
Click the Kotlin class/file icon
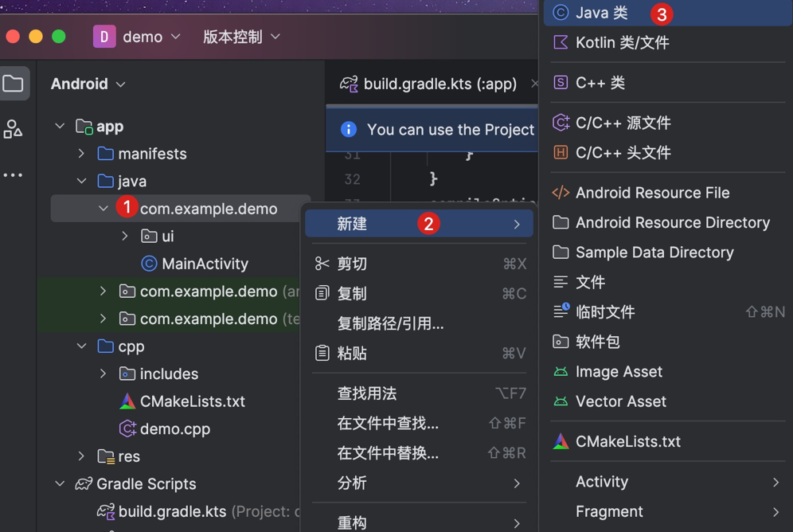tap(561, 42)
